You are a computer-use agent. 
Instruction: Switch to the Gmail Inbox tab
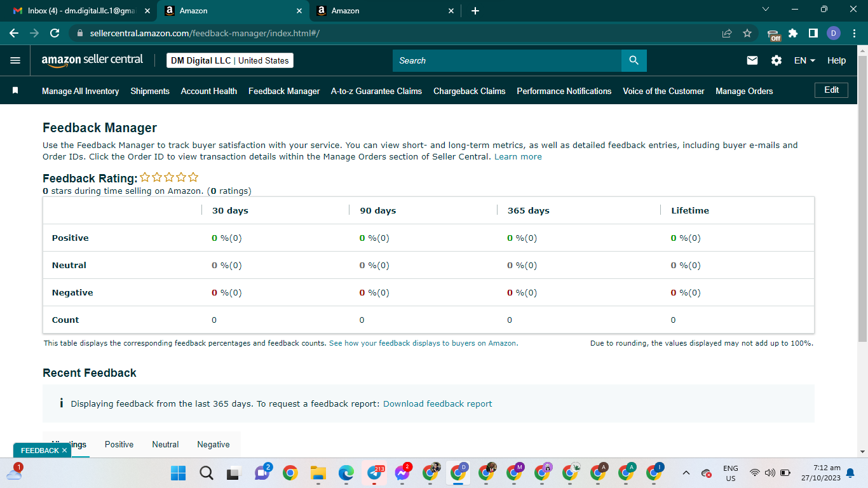(81, 11)
